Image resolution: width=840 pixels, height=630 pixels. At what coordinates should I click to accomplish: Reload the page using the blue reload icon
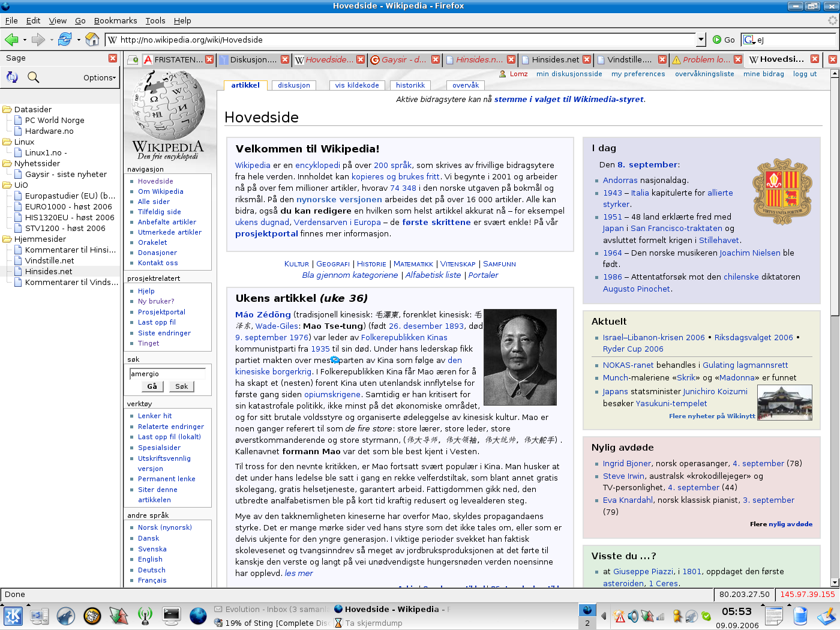click(65, 40)
